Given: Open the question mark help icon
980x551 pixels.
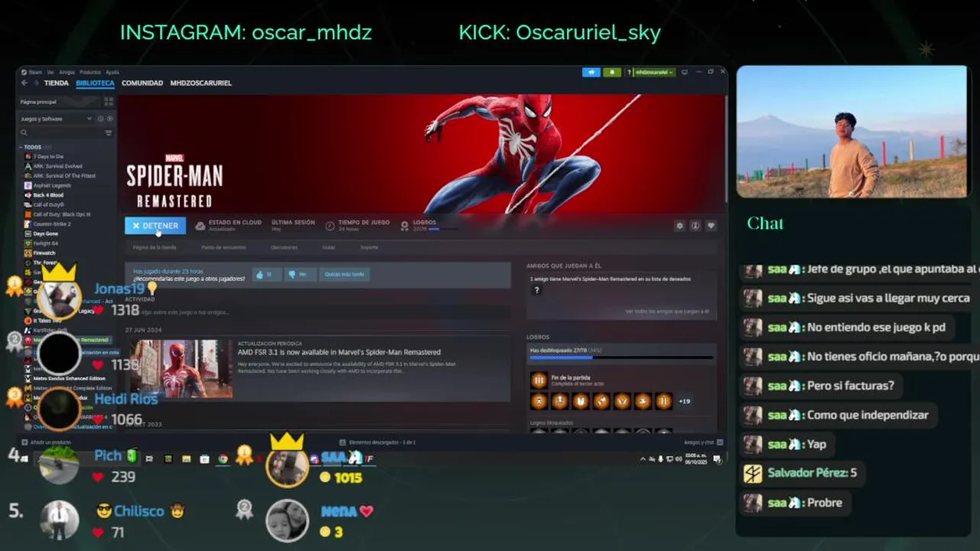Looking at the screenshot, I should [629, 72].
